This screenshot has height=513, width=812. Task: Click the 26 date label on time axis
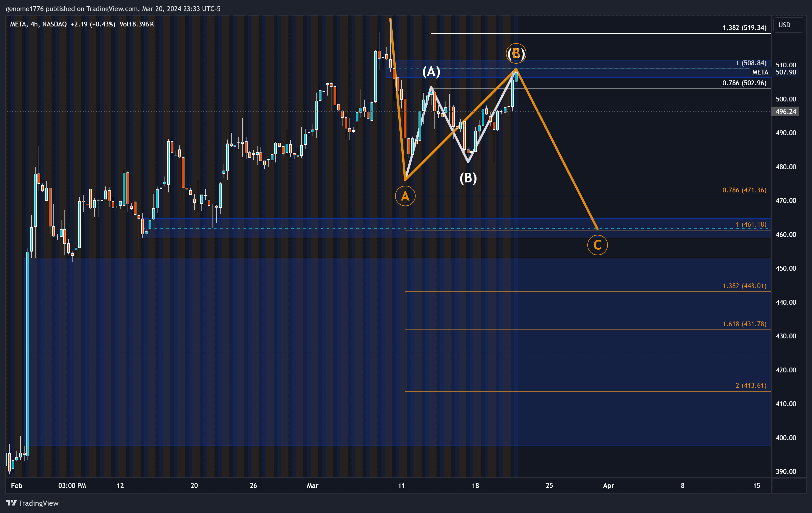point(253,486)
